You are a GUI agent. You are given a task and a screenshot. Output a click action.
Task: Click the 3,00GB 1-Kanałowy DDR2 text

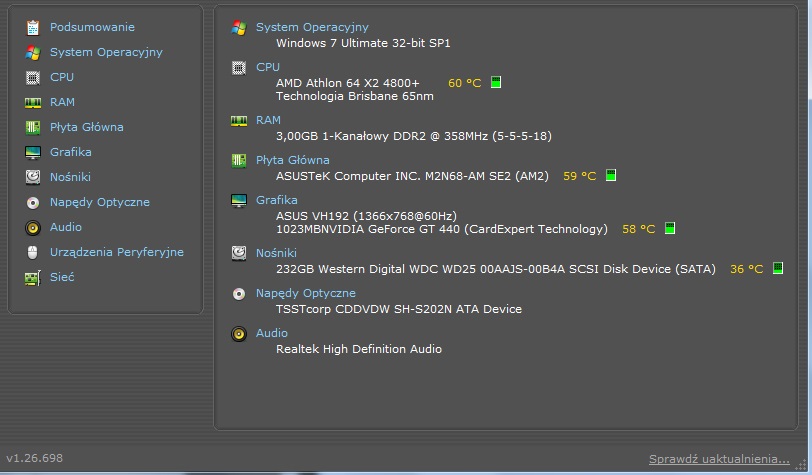(414, 136)
